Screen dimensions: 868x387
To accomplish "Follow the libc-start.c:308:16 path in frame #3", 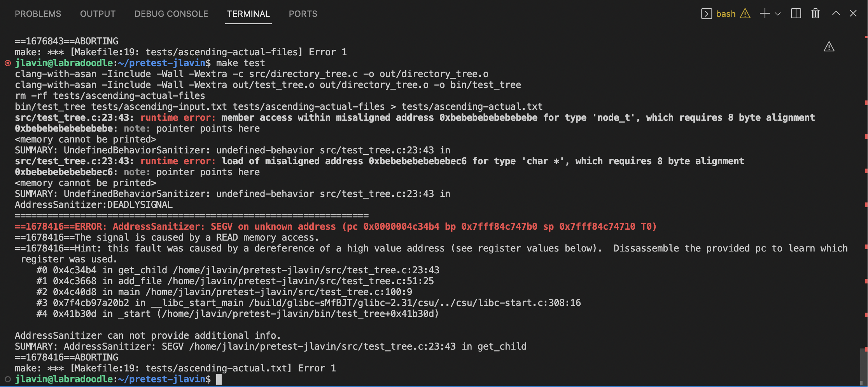I will click(415, 303).
